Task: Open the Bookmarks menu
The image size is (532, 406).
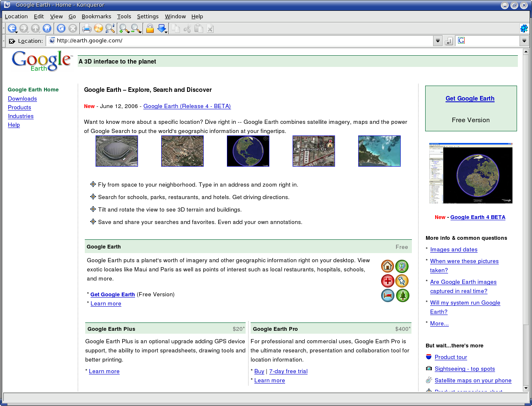Action: (96, 16)
